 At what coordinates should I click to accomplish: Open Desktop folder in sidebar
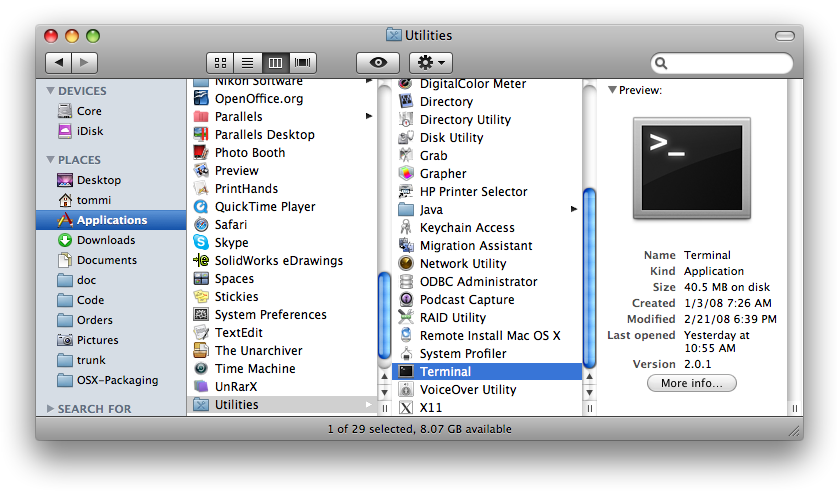point(111,180)
